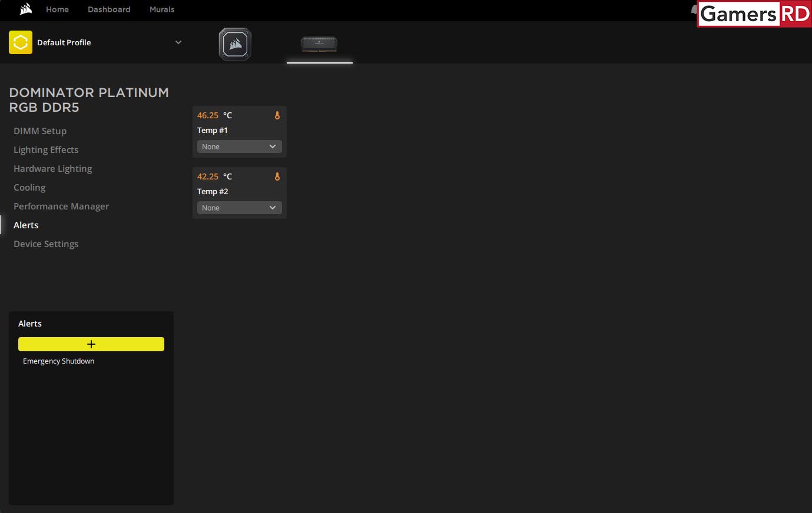Select the Corsair cooler device icon
This screenshot has width=812, height=513.
click(235, 44)
